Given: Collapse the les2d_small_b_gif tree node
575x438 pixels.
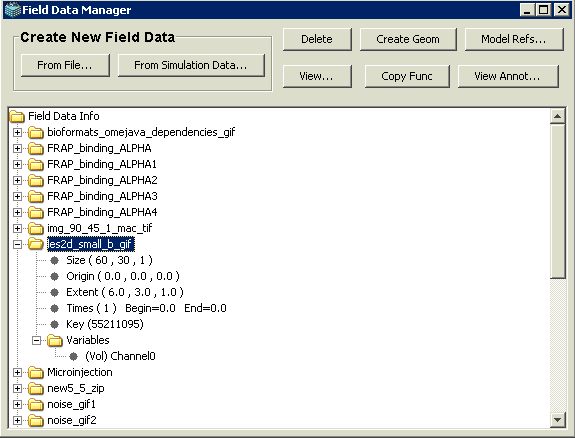Looking at the screenshot, I should click(x=17, y=244).
